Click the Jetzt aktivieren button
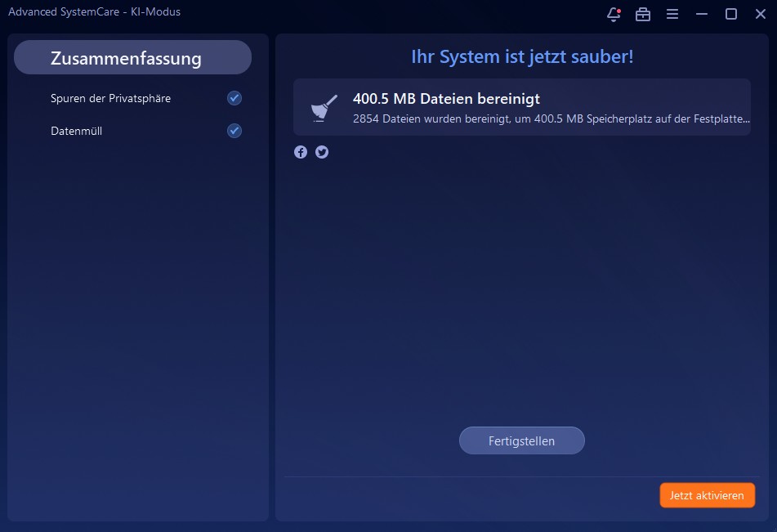This screenshot has height=532, width=777. pyautogui.click(x=707, y=494)
